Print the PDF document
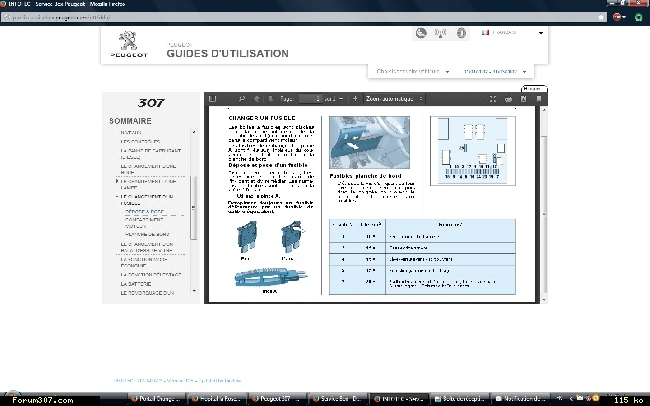The width and height of the screenshot is (650, 406). (x=508, y=99)
